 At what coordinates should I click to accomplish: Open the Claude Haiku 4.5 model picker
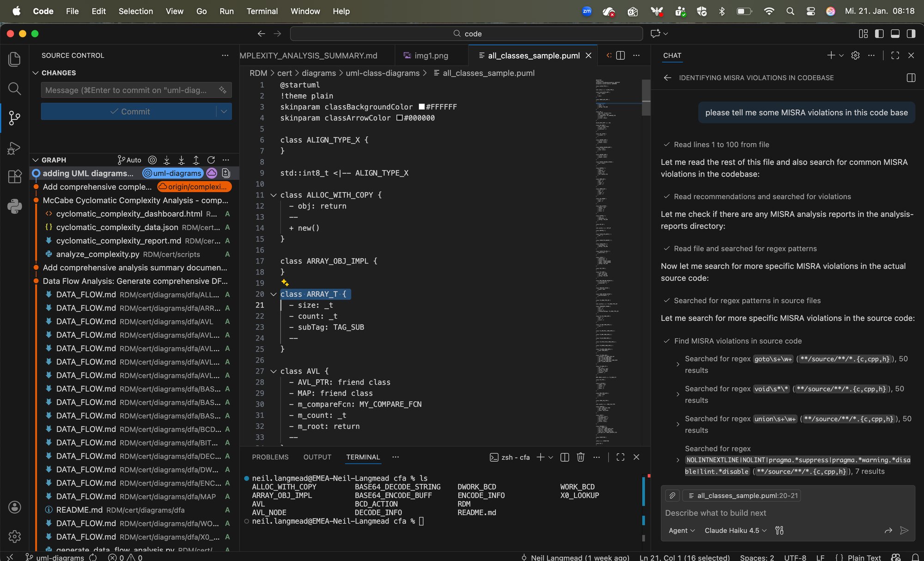tap(735, 531)
